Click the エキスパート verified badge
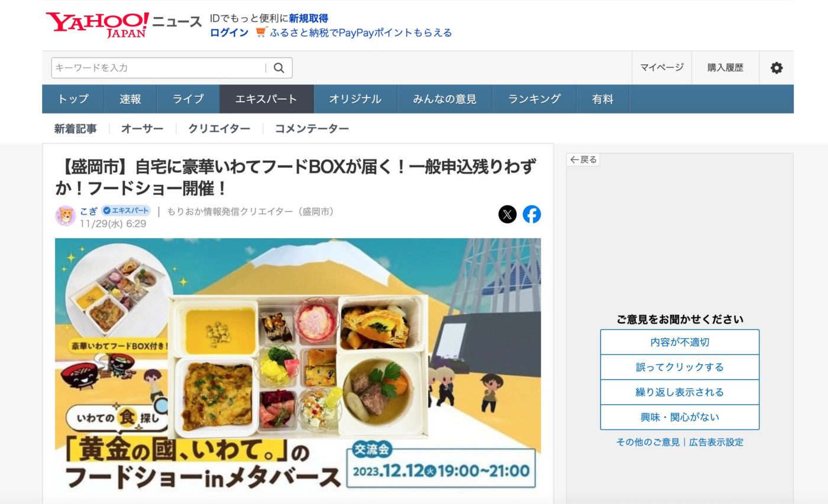Viewport: 828px width, 504px height. (126, 210)
